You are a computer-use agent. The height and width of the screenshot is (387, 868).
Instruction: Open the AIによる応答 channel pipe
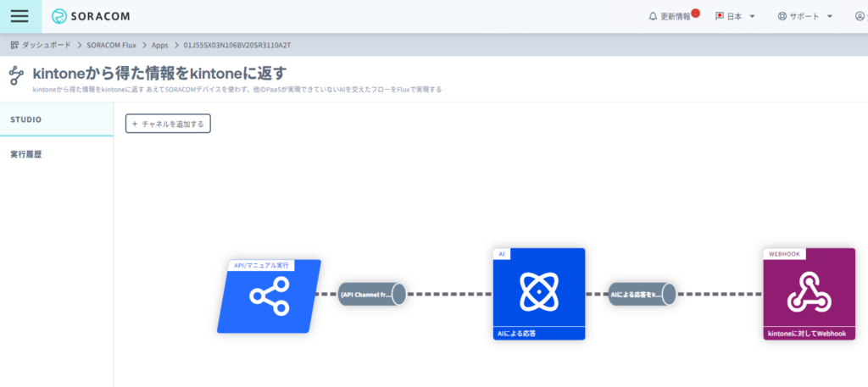(642, 294)
